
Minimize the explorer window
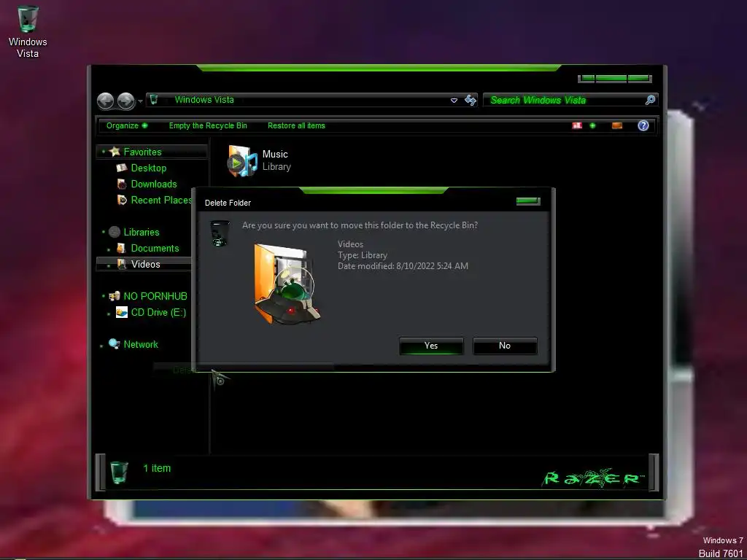(587, 79)
